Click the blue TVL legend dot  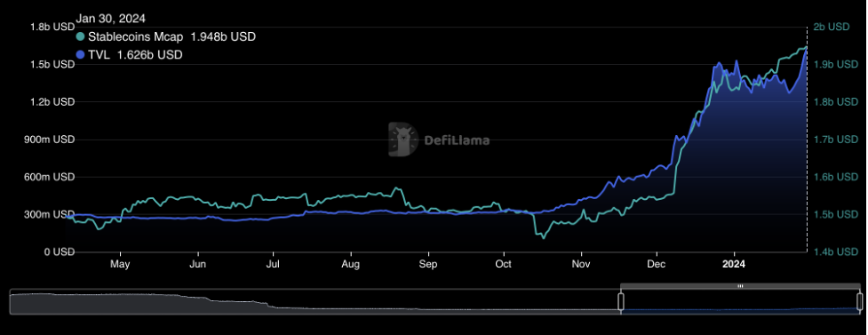click(x=81, y=55)
